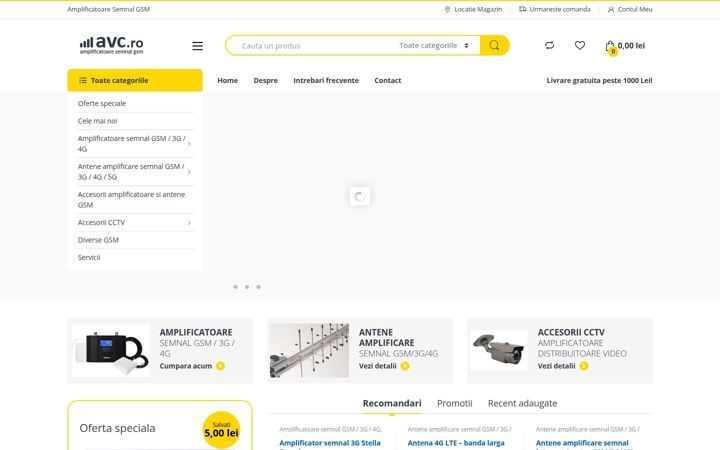The height and width of the screenshot is (450, 720).
Task: Click the amplifier product banner image
Action: (111, 350)
